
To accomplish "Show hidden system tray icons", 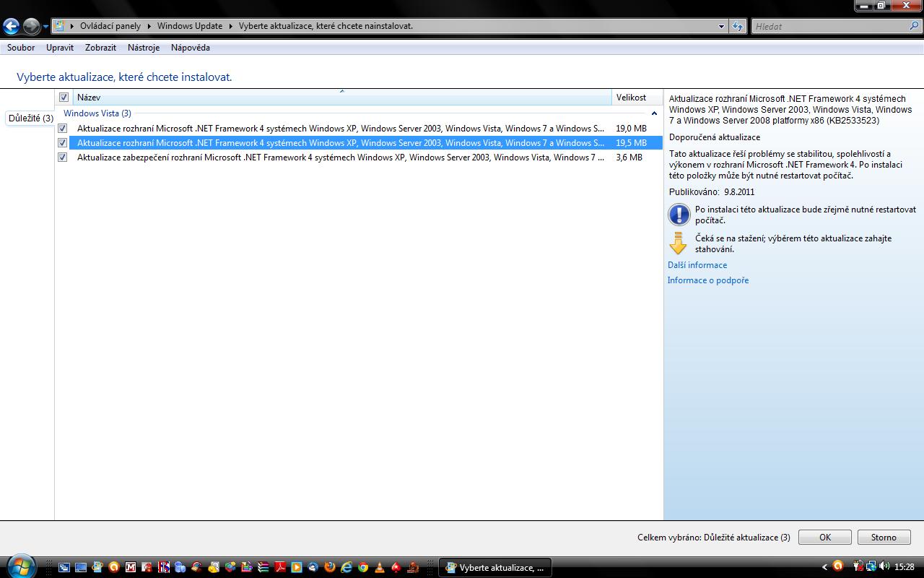I will pos(824,567).
